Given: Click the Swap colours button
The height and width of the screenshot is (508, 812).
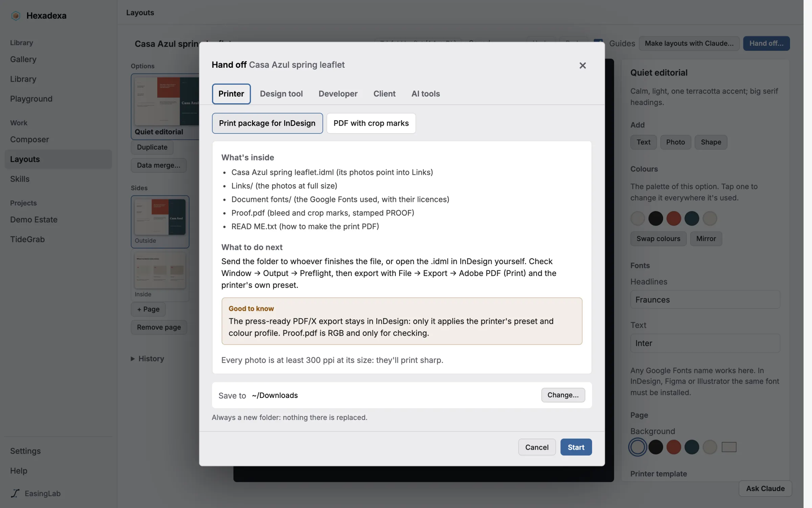Looking at the screenshot, I should 658,239.
